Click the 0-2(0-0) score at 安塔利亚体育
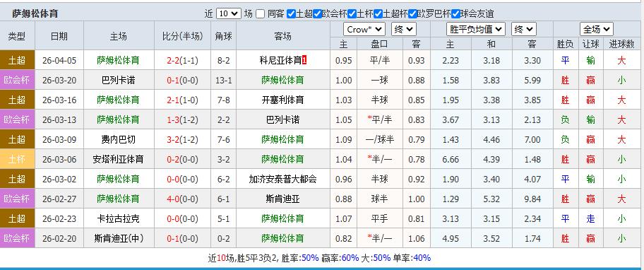This screenshot has width=644, height=270. [182, 159]
